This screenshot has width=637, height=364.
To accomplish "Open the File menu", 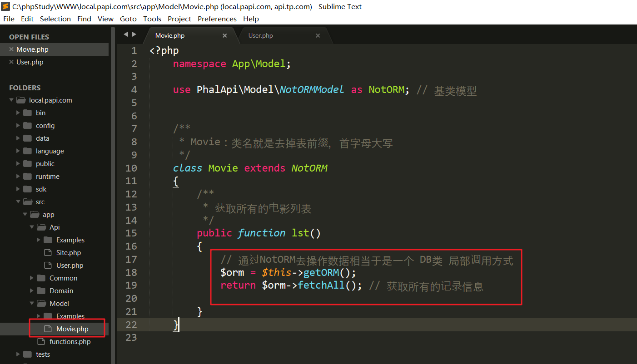I will (9, 19).
